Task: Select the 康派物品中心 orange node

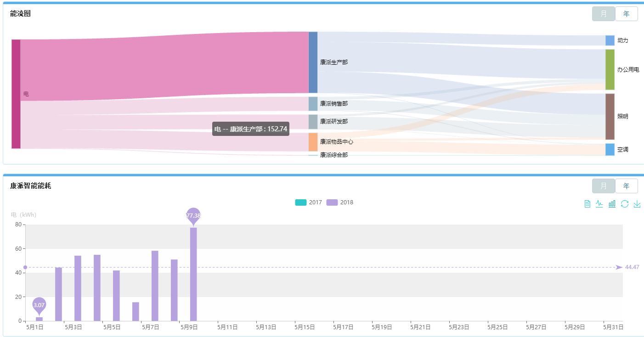Action: (313, 142)
